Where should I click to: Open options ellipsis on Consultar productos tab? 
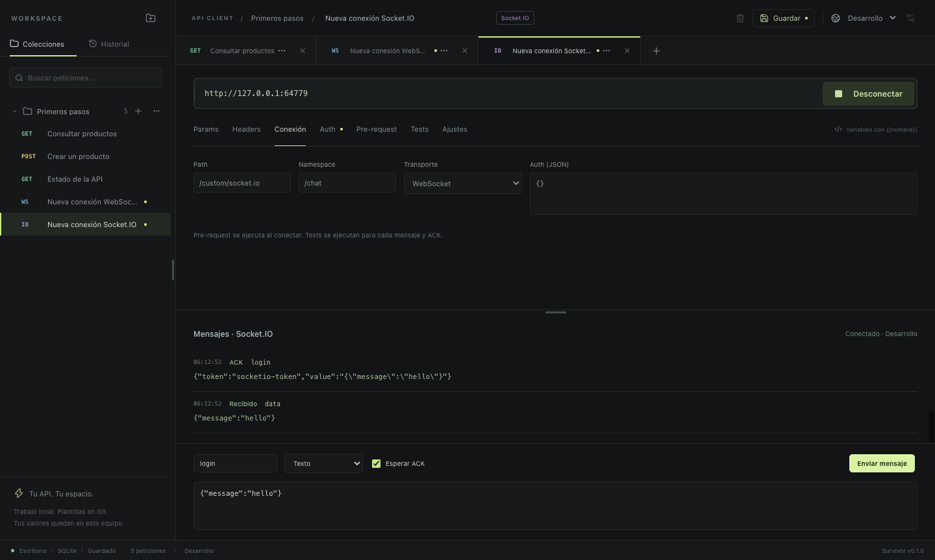click(282, 51)
